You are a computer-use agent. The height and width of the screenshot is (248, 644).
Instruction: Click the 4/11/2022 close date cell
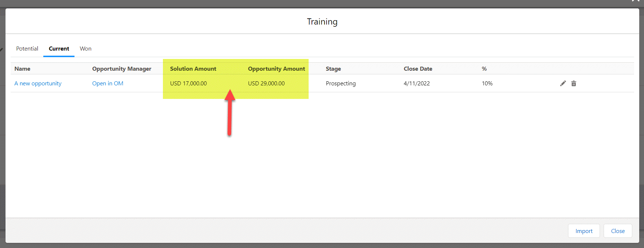416,84
